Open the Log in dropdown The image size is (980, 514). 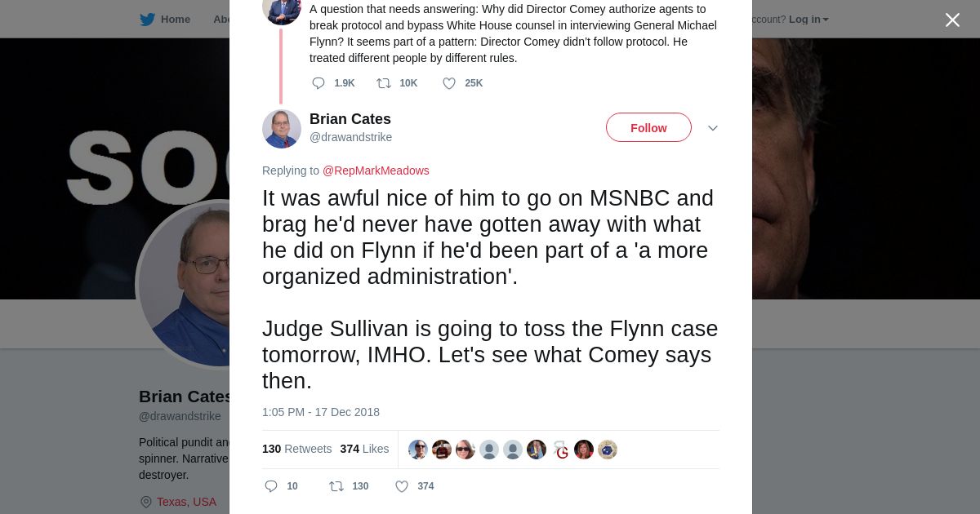click(808, 20)
